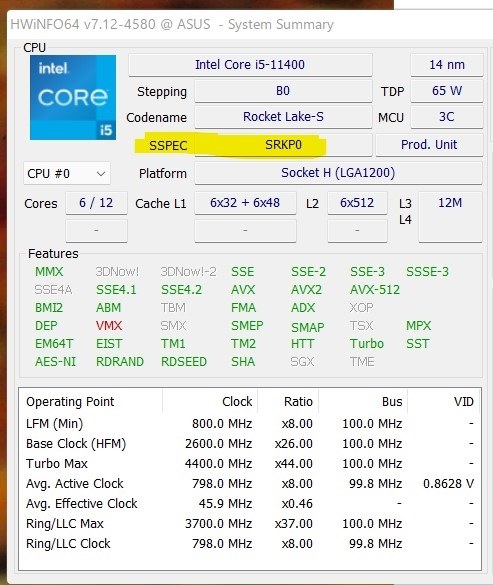Screen dimensions: 493x585
Task: Click the AVX2 feature label
Action: (306, 290)
